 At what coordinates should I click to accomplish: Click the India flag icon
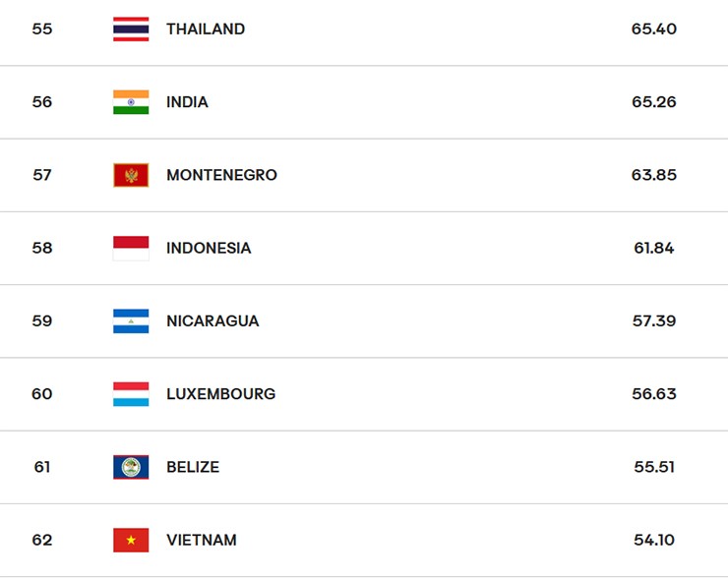coord(131,102)
